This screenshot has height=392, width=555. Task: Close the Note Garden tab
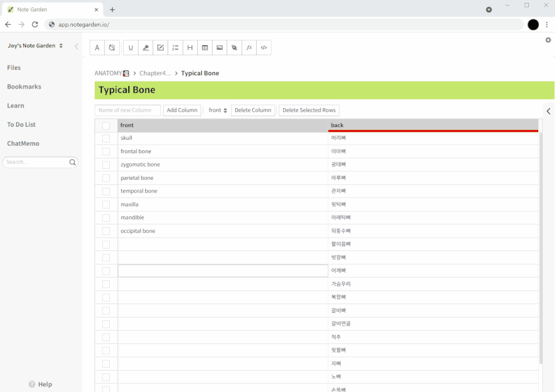tap(97, 10)
